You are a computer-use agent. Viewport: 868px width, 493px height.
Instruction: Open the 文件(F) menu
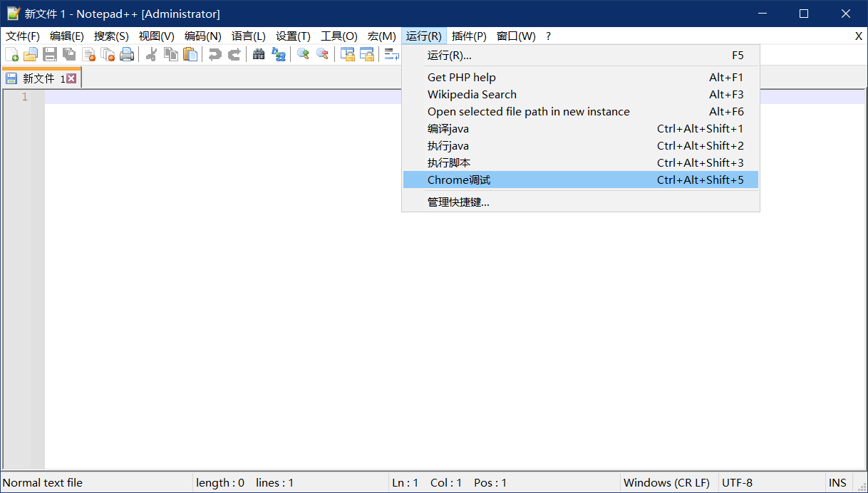[x=23, y=36]
